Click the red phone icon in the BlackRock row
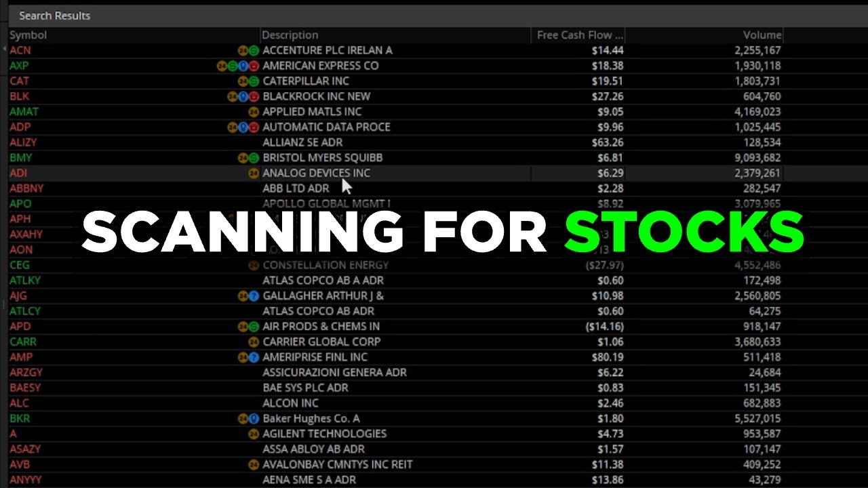 254,96
